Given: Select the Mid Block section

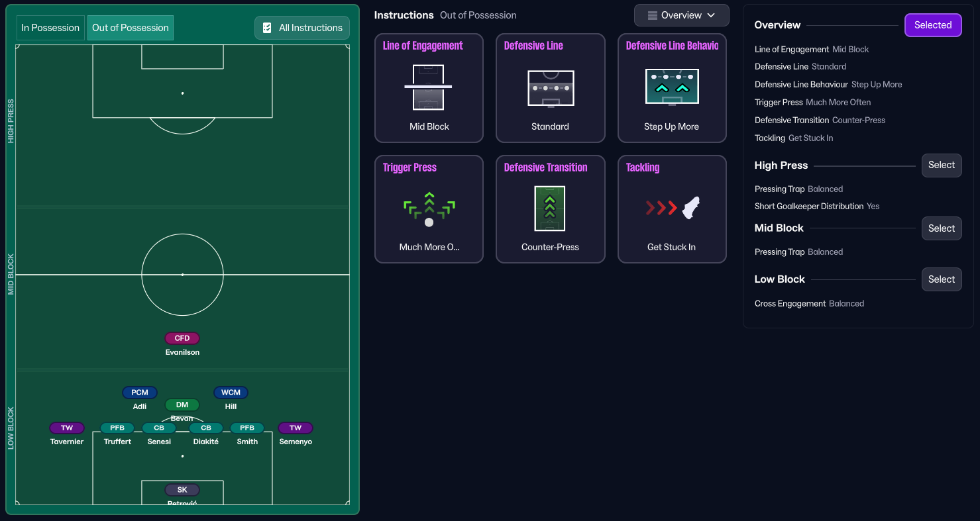Looking at the screenshot, I should 941,228.
